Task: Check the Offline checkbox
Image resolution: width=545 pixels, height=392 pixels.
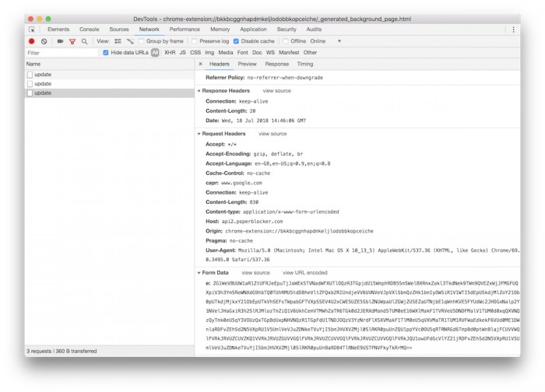Action: pyautogui.click(x=286, y=41)
